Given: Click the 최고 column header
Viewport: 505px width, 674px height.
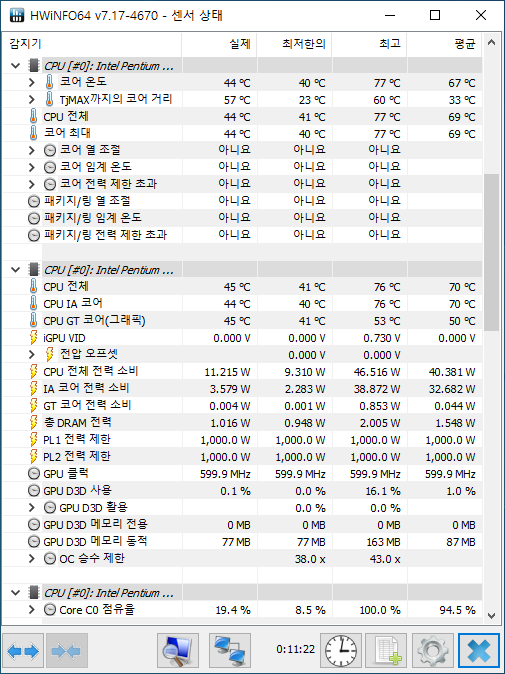Looking at the screenshot, I should tap(370, 43).
